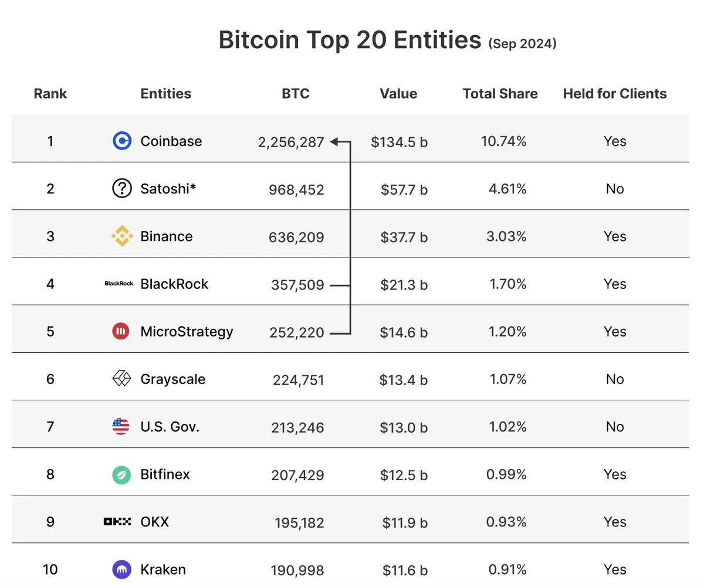Click the OKX logo icon
This screenshot has width=704, height=588.
[x=117, y=521]
